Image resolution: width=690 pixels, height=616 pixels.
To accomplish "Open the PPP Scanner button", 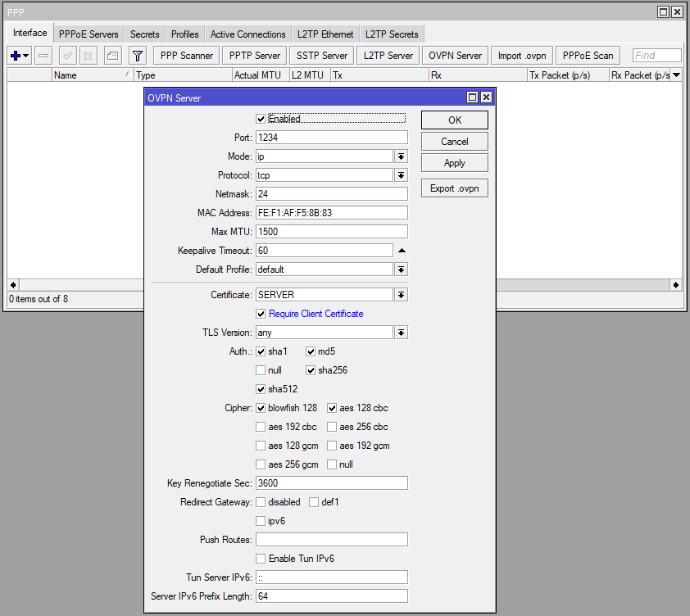I will coord(187,56).
